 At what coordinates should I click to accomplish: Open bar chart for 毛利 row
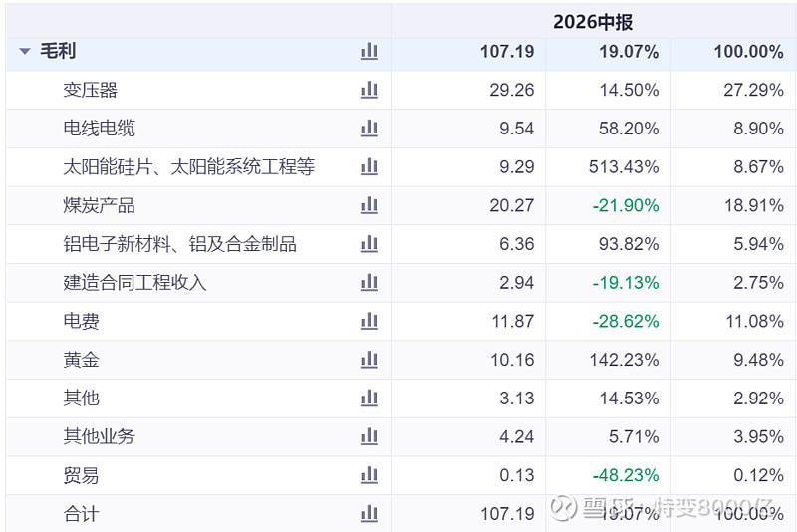pyautogui.click(x=369, y=51)
